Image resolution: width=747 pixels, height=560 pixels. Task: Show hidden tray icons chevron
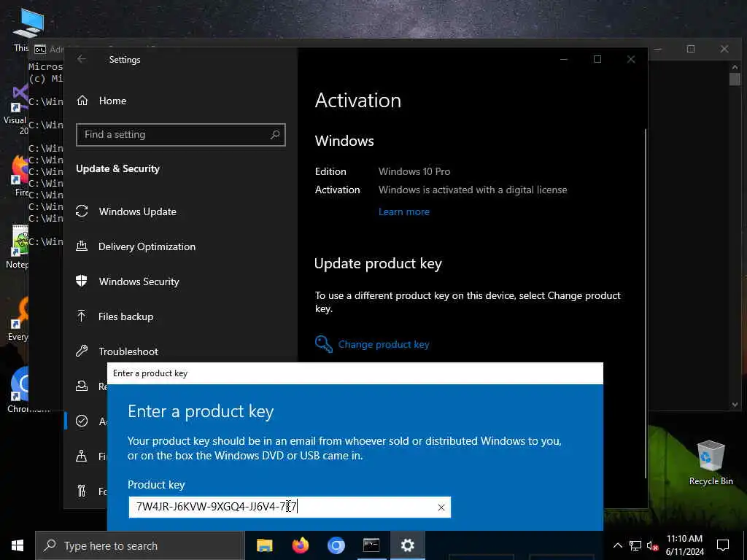[x=617, y=545]
